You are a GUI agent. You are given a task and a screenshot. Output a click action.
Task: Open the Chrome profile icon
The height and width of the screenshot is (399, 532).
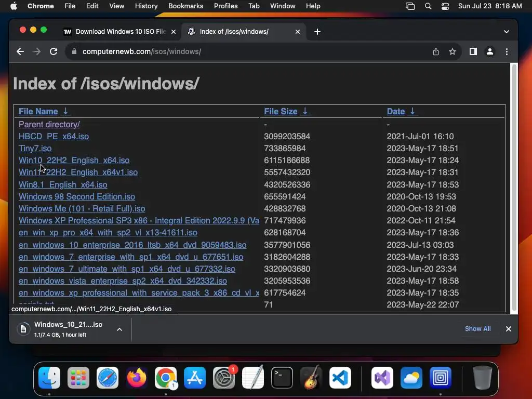tap(489, 51)
